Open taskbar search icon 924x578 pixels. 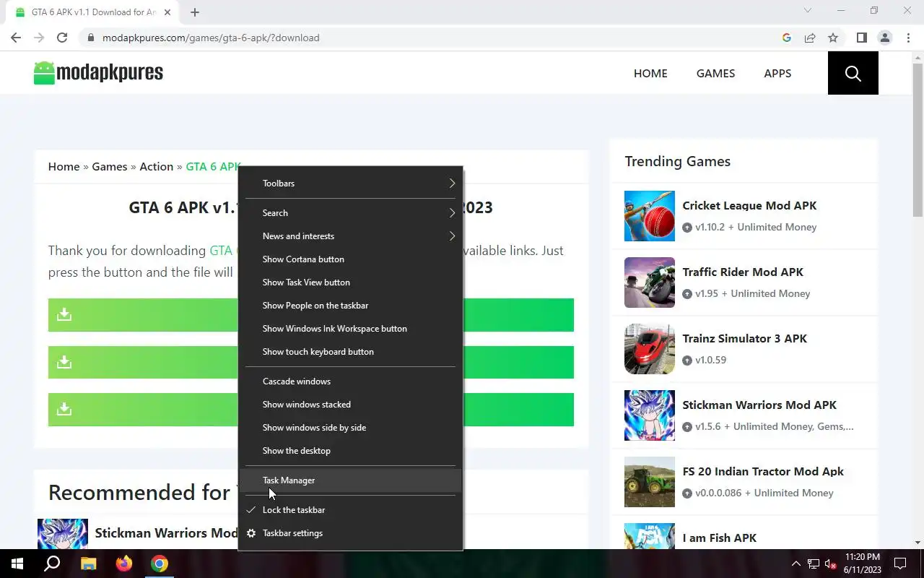(x=52, y=564)
